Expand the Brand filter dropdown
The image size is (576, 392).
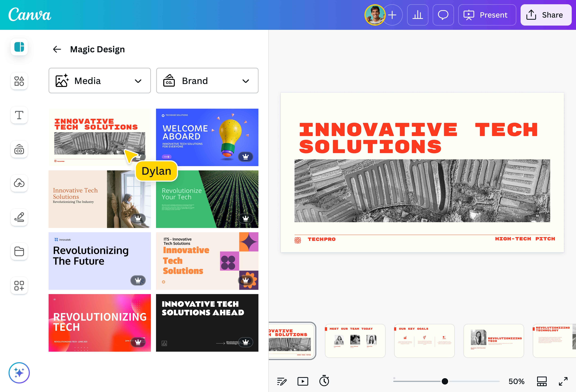pyautogui.click(x=246, y=81)
